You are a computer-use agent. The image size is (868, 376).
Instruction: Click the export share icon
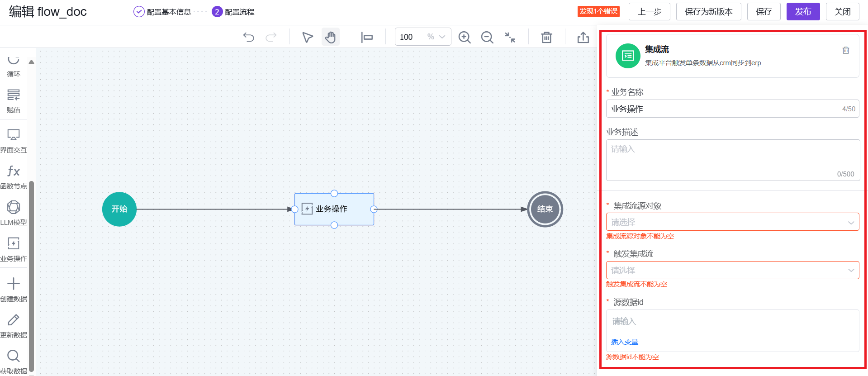coord(583,37)
